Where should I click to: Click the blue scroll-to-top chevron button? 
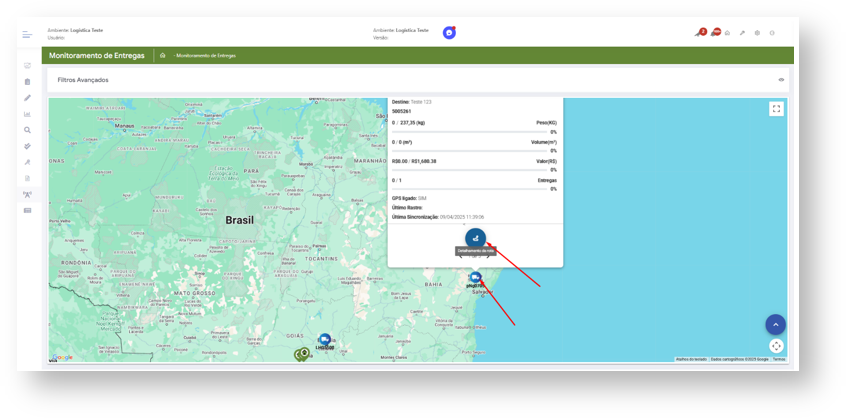776,324
